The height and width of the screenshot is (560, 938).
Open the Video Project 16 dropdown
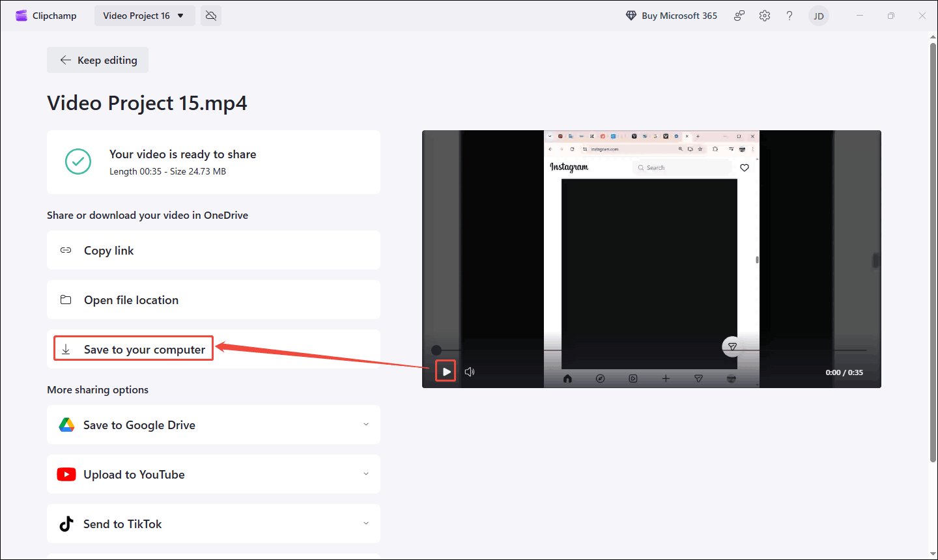tap(144, 15)
